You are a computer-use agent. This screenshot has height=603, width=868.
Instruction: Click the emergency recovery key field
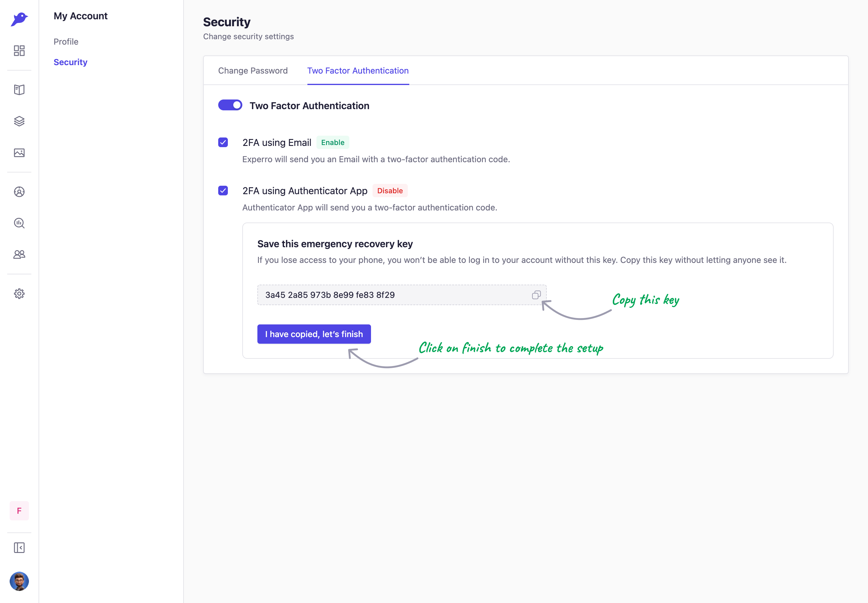[x=402, y=295]
